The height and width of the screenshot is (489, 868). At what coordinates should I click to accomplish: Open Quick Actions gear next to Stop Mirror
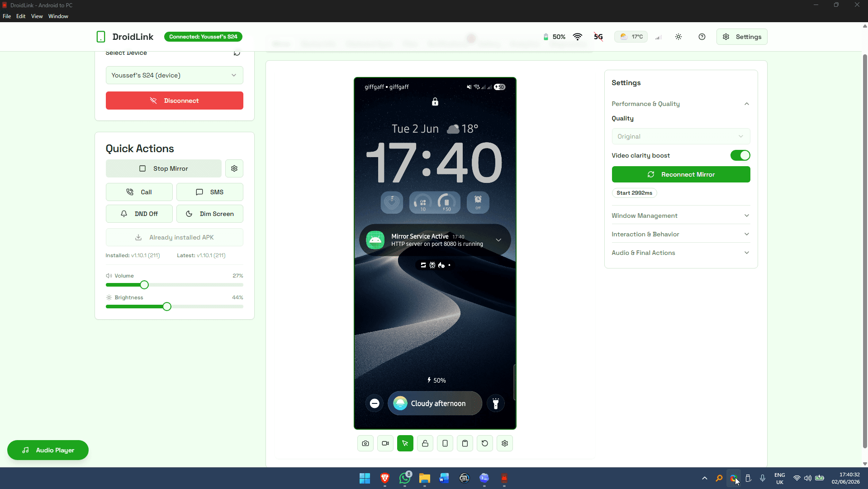pyautogui.click(x=234, y=168)
